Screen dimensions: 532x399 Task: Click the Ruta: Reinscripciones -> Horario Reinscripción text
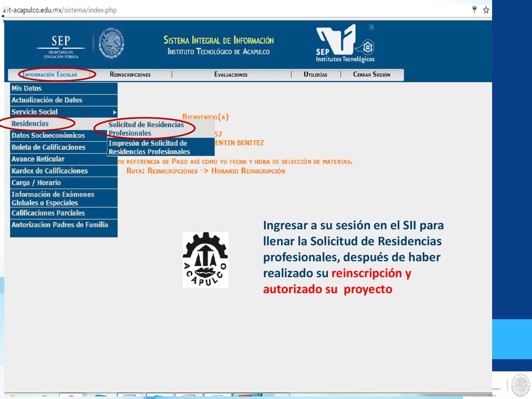tap(206, 171)
